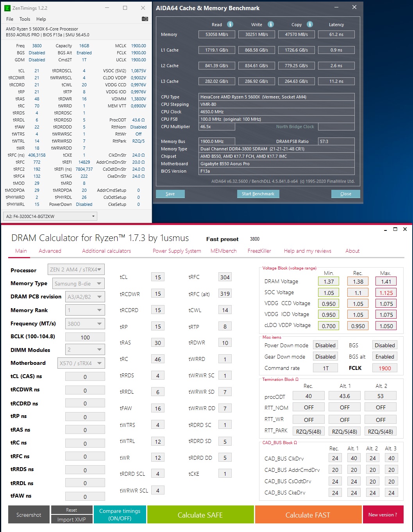Viewport: 413px width, 532px height.
Task: Click the Close button in AIDA64 window
Action: coord(346,194)
